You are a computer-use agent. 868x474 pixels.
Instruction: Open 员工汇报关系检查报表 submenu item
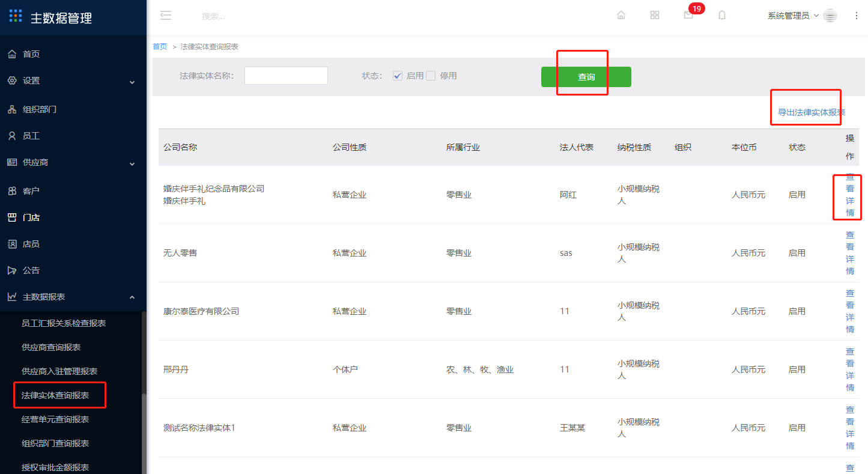64,323
